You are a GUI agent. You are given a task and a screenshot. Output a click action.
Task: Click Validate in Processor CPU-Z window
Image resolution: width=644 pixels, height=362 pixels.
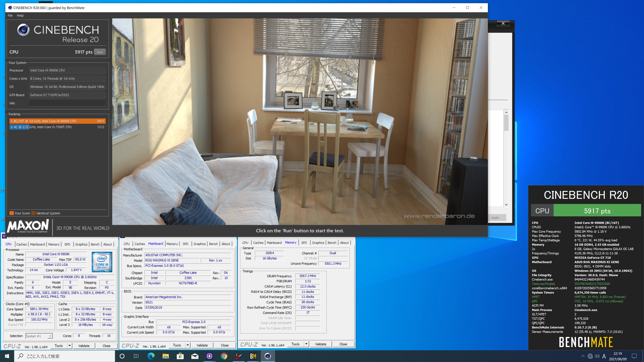[x=84, y=346]
